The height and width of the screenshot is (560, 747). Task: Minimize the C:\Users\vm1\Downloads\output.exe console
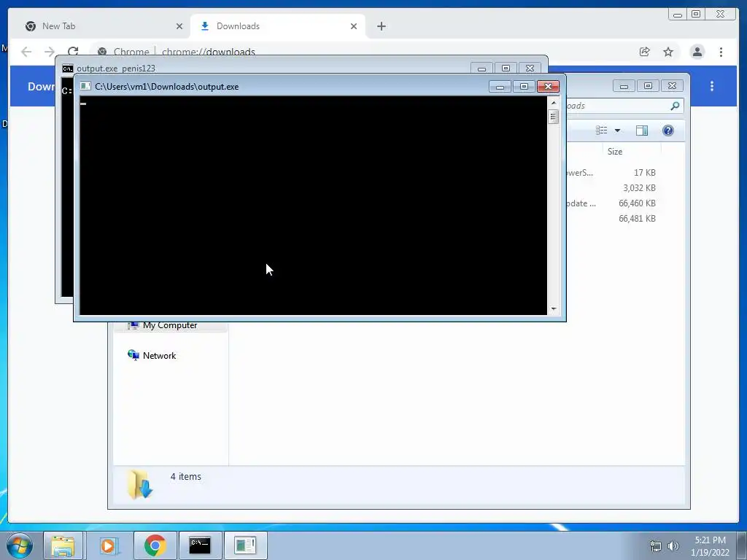[x=500, y=86]
